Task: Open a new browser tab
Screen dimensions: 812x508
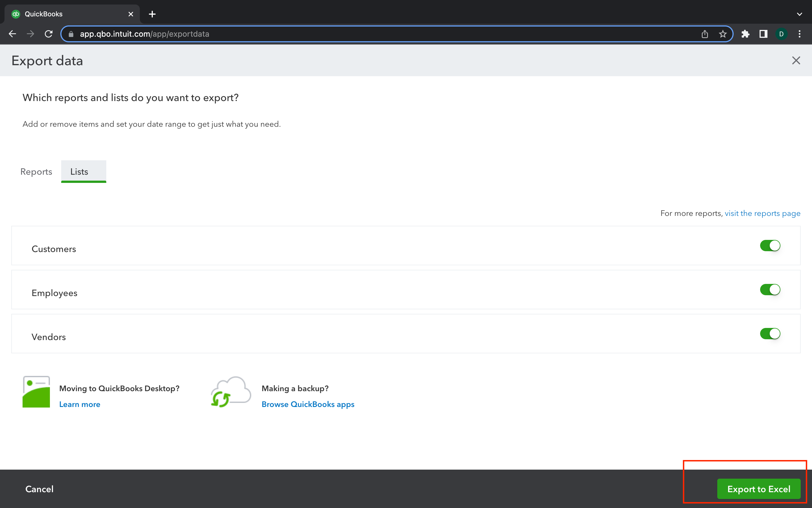Action: pyautogui.click(x=152, y=14)
